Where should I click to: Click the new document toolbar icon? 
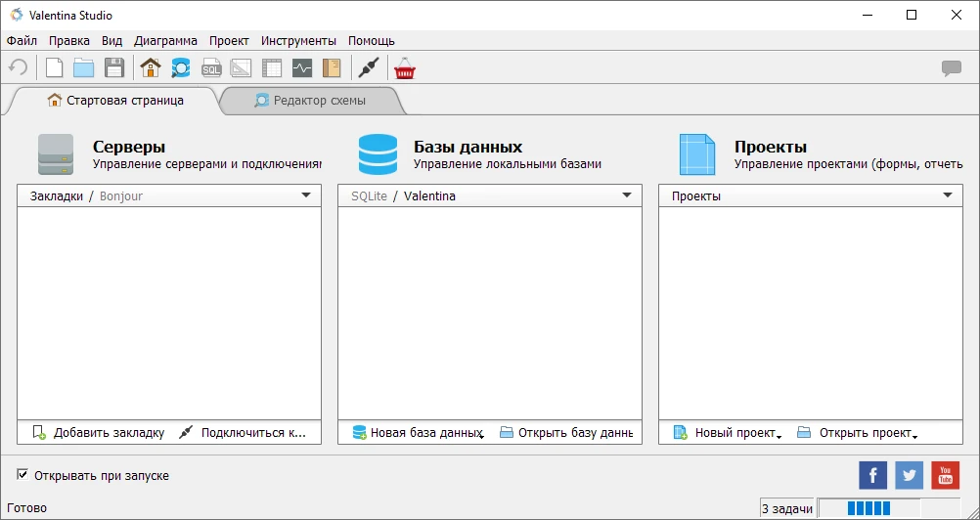(x=55, y=68)
